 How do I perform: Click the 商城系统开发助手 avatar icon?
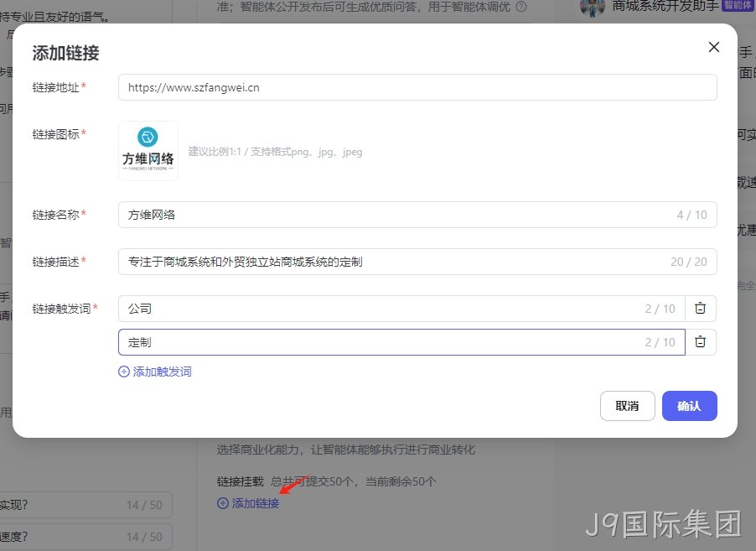coord(592,7)
